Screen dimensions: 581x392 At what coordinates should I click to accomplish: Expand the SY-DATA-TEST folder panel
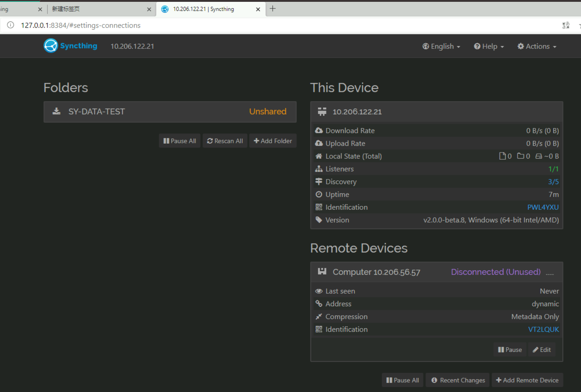(170, 112)
